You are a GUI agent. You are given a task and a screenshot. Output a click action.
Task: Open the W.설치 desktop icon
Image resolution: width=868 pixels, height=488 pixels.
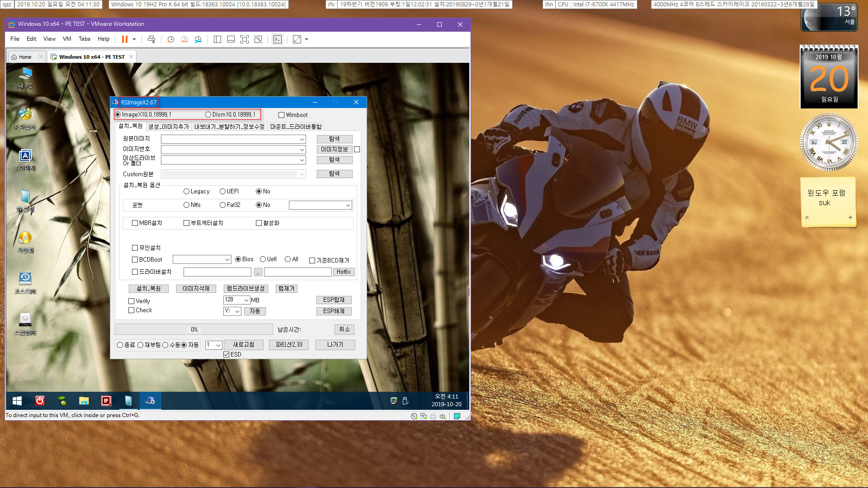(25, 201)
